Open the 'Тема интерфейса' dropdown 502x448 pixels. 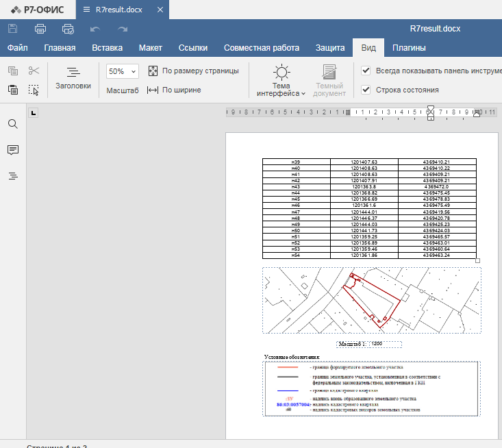[281, 82]
